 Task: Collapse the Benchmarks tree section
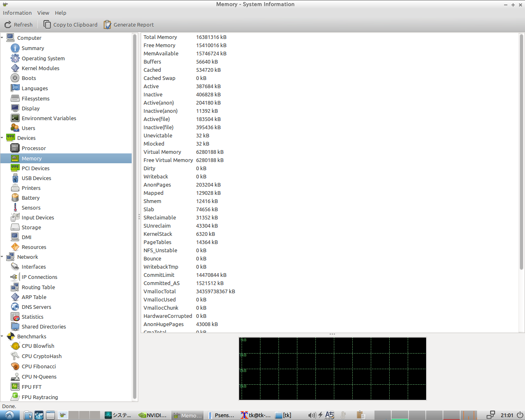tap(2, 336)
